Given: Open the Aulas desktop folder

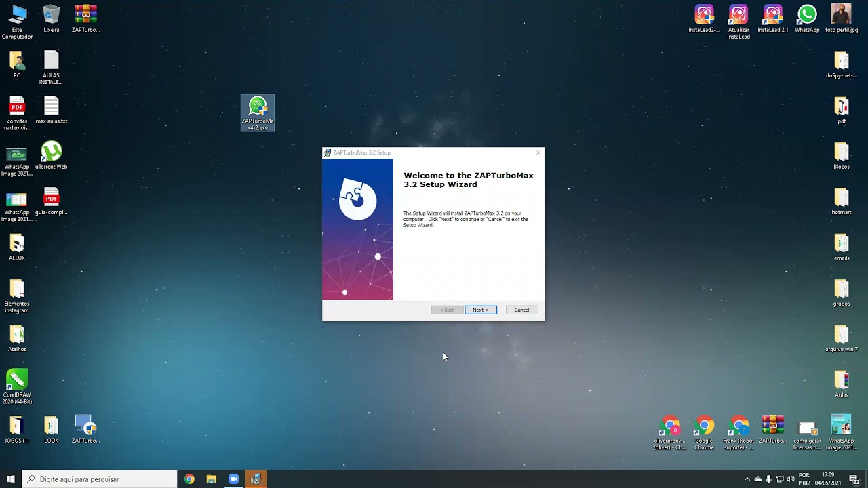Looking at the screenshot, I should tap(842, 384).
